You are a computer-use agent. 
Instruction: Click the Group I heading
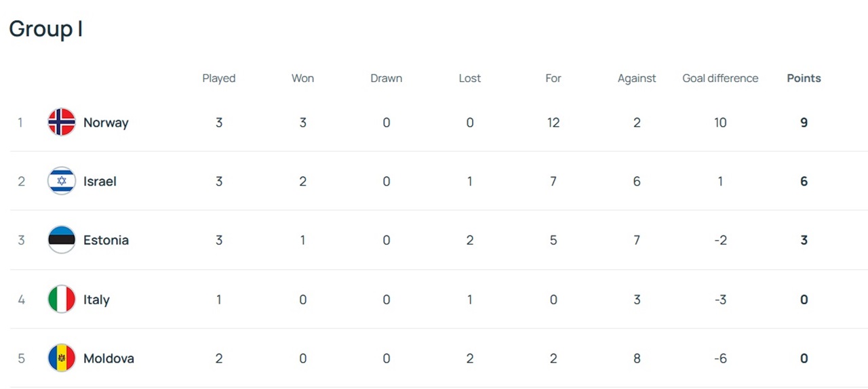click(x=45, y=29)
